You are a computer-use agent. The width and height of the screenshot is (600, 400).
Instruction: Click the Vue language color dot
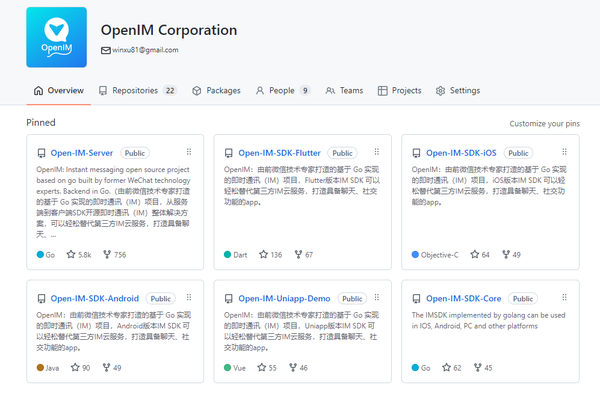tap(227, 367)
